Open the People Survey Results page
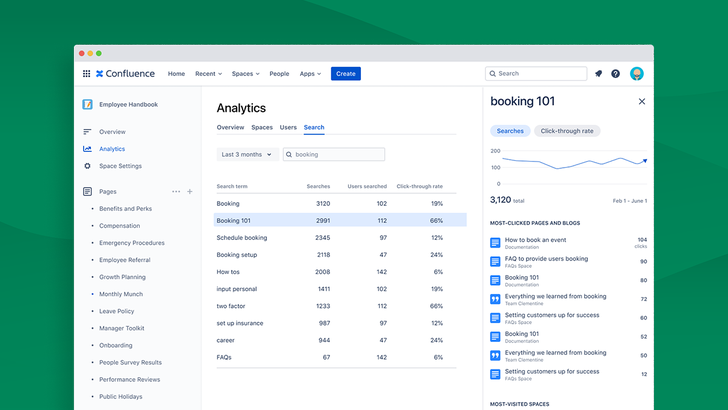The height and width of the screenshot is (410, 728). coord(130,363)
